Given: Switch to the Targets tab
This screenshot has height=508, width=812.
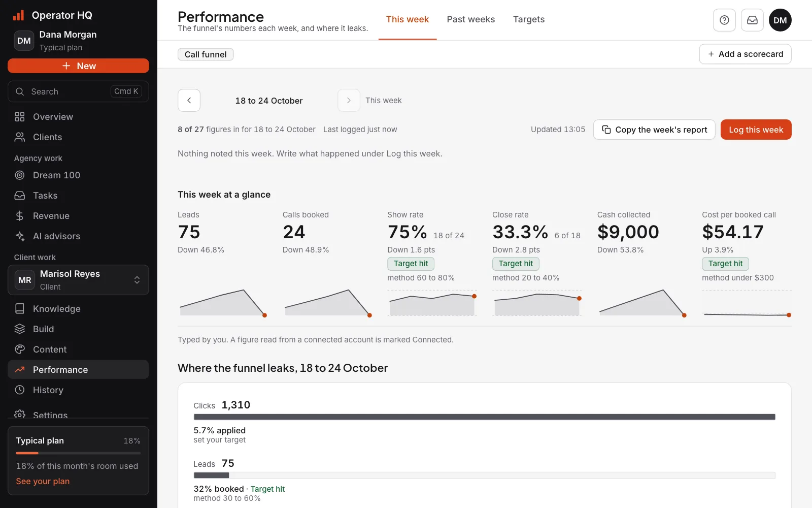Looking at the screenshot, I should (528, 20).
